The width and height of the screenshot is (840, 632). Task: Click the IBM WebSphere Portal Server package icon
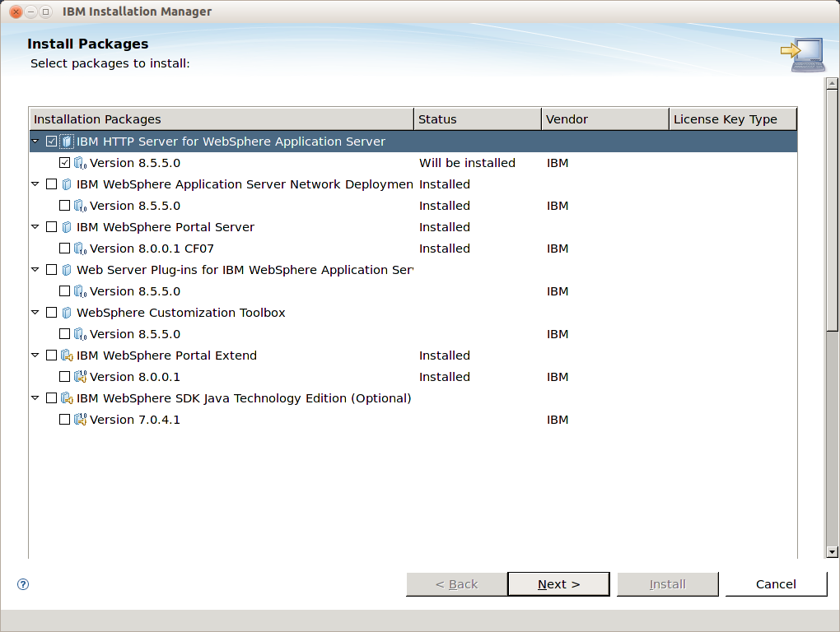(x=67, y=227)
